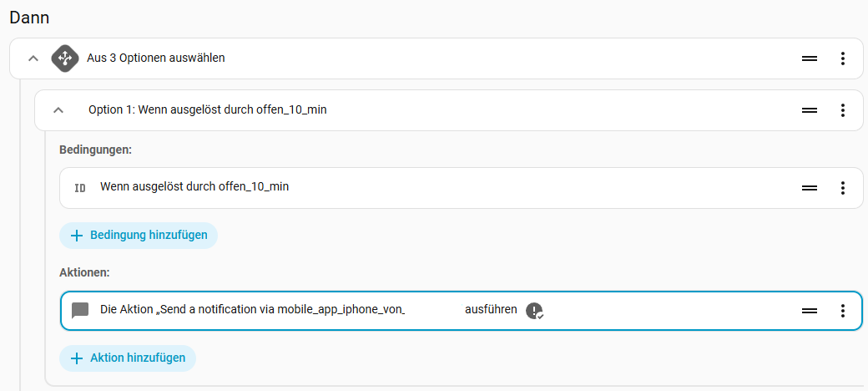This screenshot has height=391, width=868.
Task: Collapse the 'Aus 3 Optionen auswählen' block
Action: [x=33, y=58]
